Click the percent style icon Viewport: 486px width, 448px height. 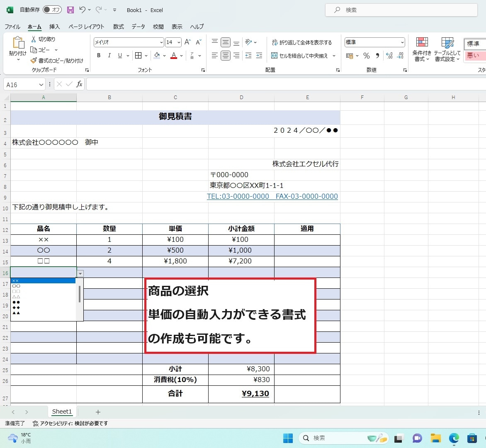coord(366,56)
